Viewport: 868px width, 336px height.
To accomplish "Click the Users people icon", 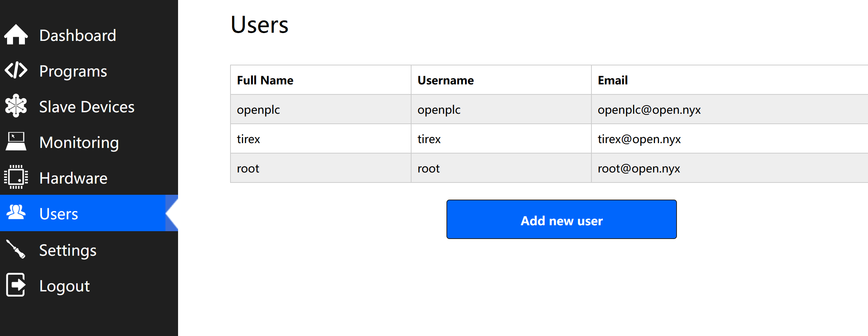I will (16, 213).
